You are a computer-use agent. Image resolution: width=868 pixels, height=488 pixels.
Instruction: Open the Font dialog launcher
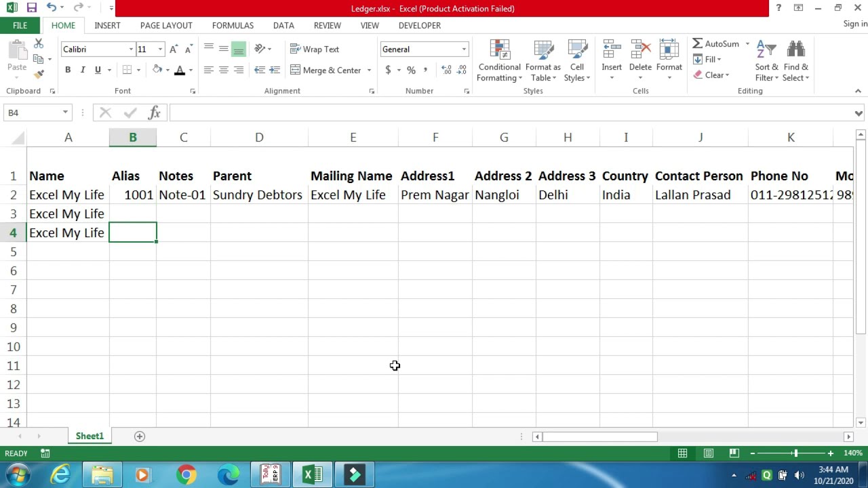[193, 91]
